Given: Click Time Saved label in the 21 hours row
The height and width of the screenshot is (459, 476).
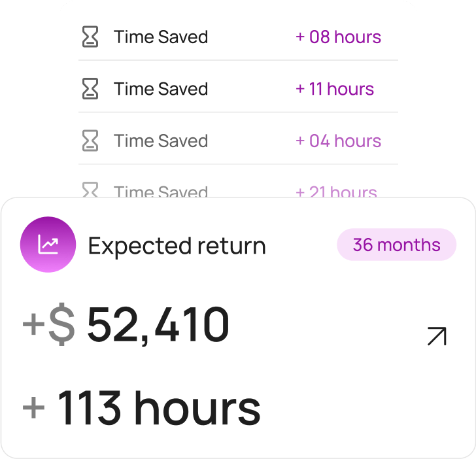Looking at the screenshot, I should click(x=161, y=192).
